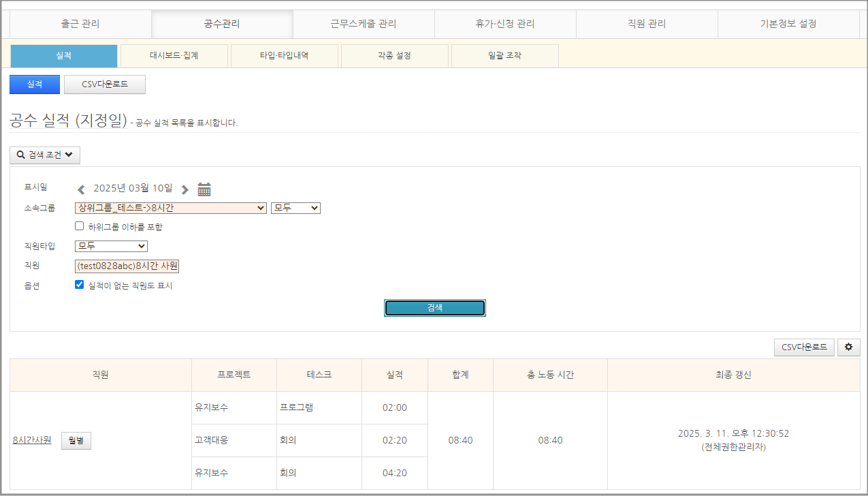The height and width of the screenshot is (496, 868).
Task: Toggle 하위그룹 이하를 포함 checkbox
Action: click(80, 226)
